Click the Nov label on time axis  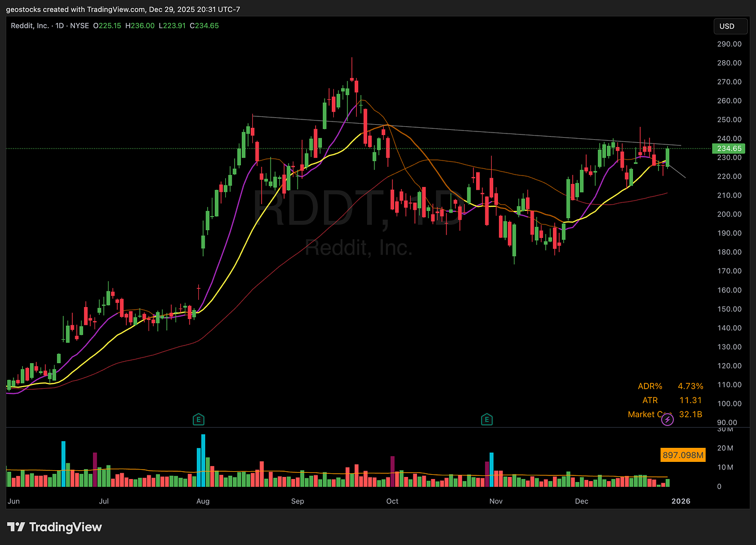coord(496,501)
